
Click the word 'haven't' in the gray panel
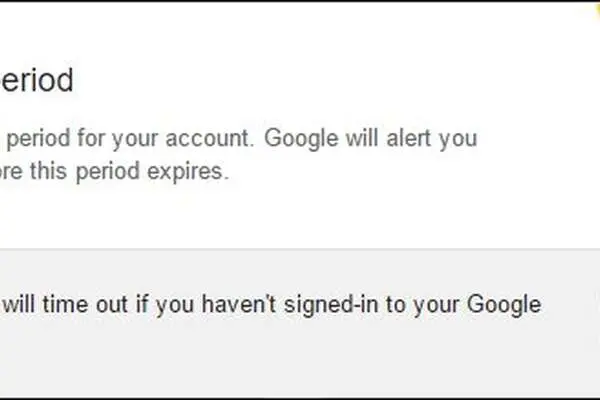(239, 304)
